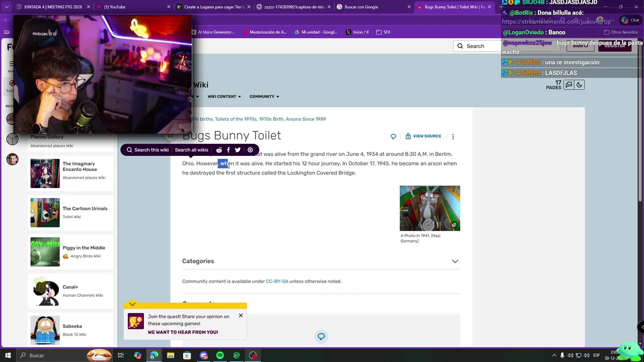644x362 pixels.
Task: Open Community dropdown menu
Action: 264,97
